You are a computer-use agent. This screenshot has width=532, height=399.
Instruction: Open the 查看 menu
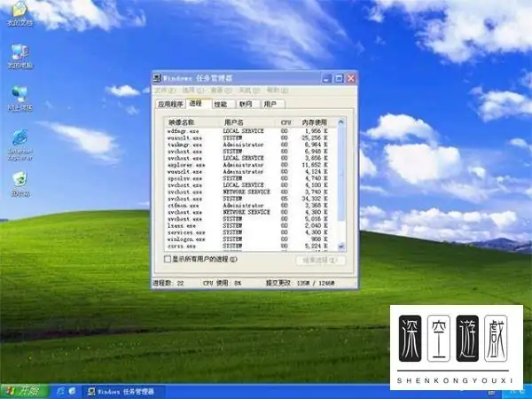pyautogui.click(x=221, y=90)
